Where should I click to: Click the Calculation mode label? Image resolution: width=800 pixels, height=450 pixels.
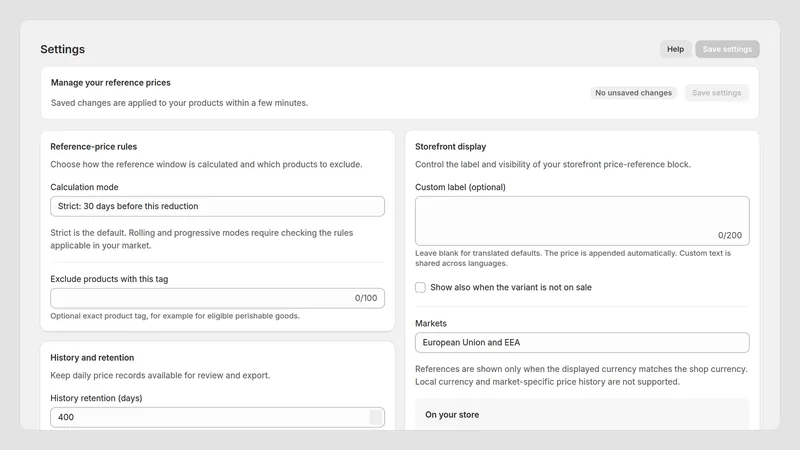pyautogui.click(x=84, y=187)
